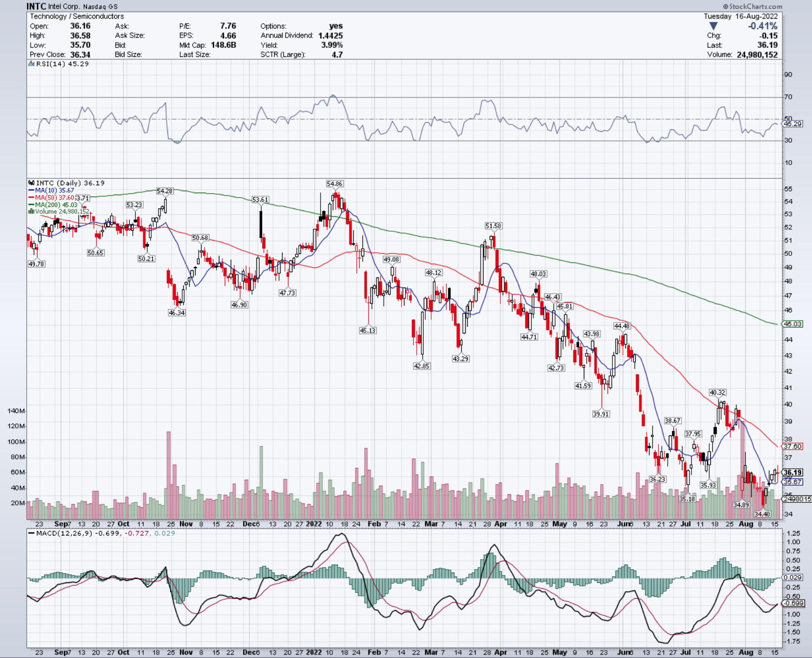Image resolution: width=812 pixels, height=658 pixels.
Task: Click the MA(200) 45.03 right-axis tag
Action: click(793, 324)
